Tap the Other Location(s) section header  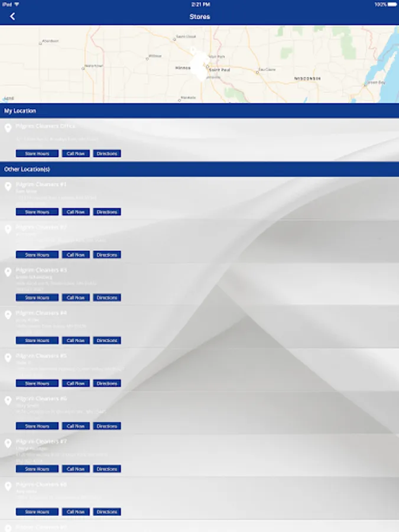click(x=200, y=169)
